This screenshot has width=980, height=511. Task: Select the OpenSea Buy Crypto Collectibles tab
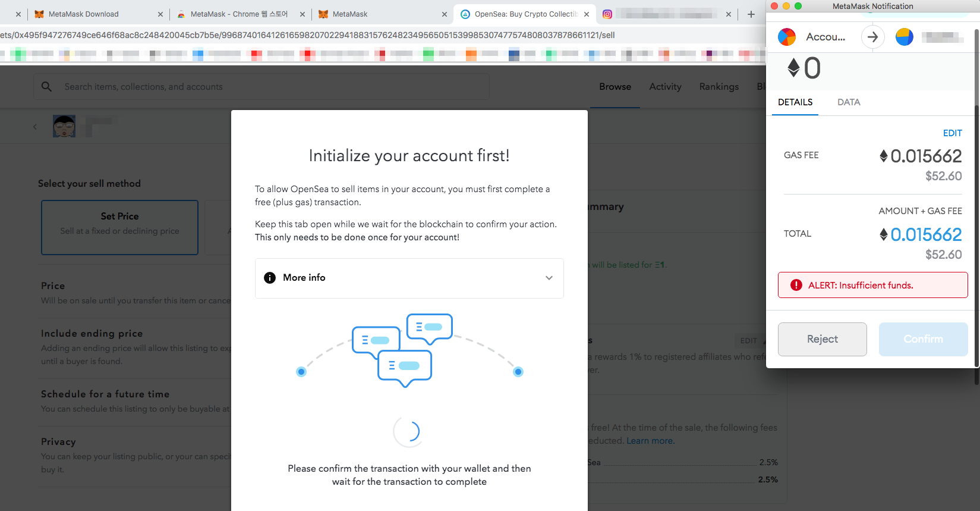coord(525,14)
